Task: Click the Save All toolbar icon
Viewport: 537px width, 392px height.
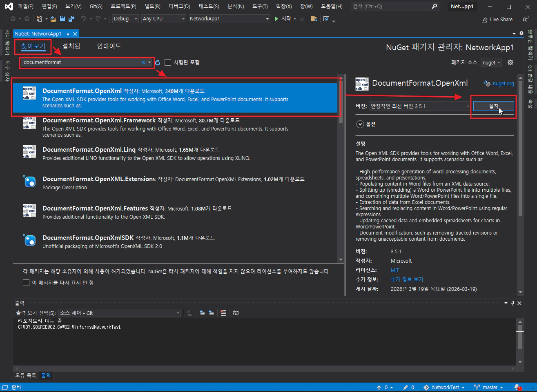Action: click(71, 19)
